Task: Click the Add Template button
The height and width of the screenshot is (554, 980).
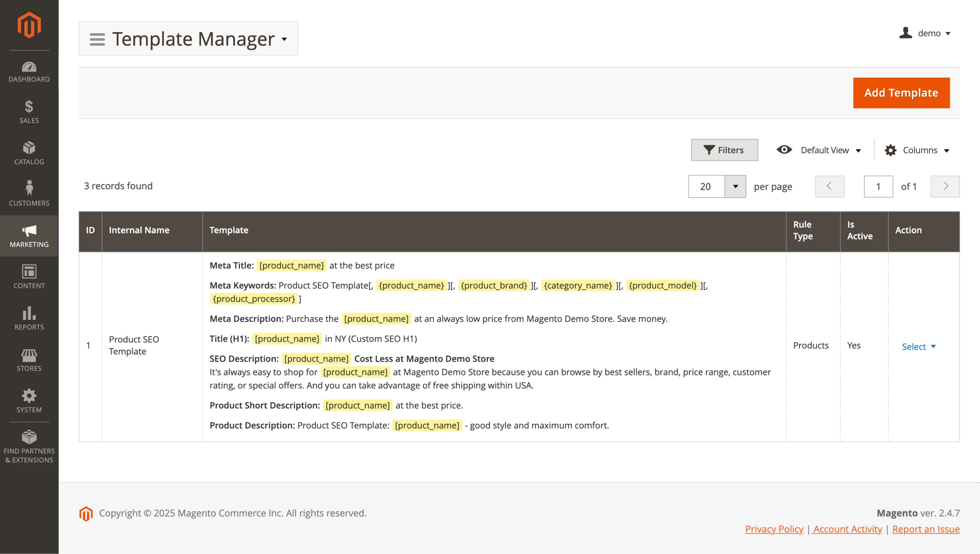Action: coord(901,92)
